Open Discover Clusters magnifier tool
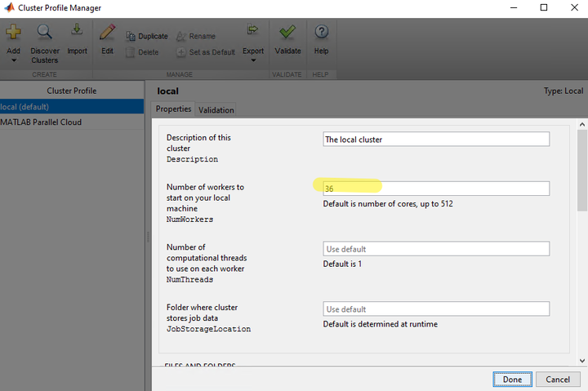 coord(44,32)
